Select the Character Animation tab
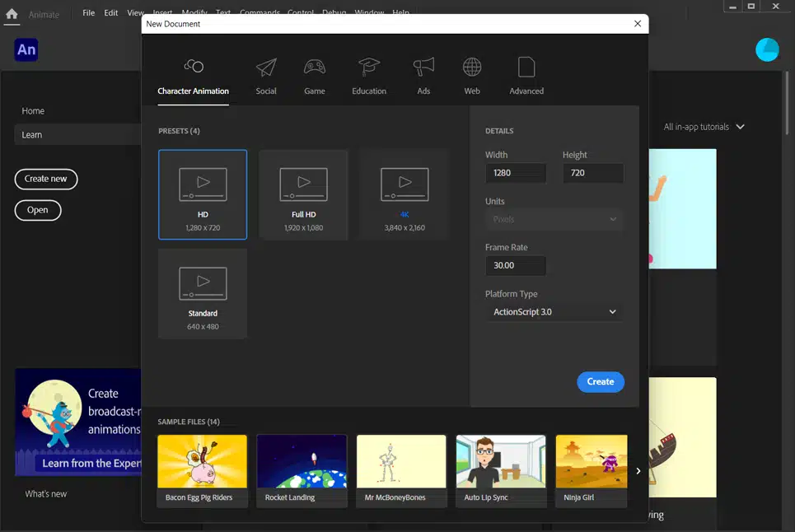The width and height of the screenshot is (795, 532). pyautogui.click(x=193, y=79)
